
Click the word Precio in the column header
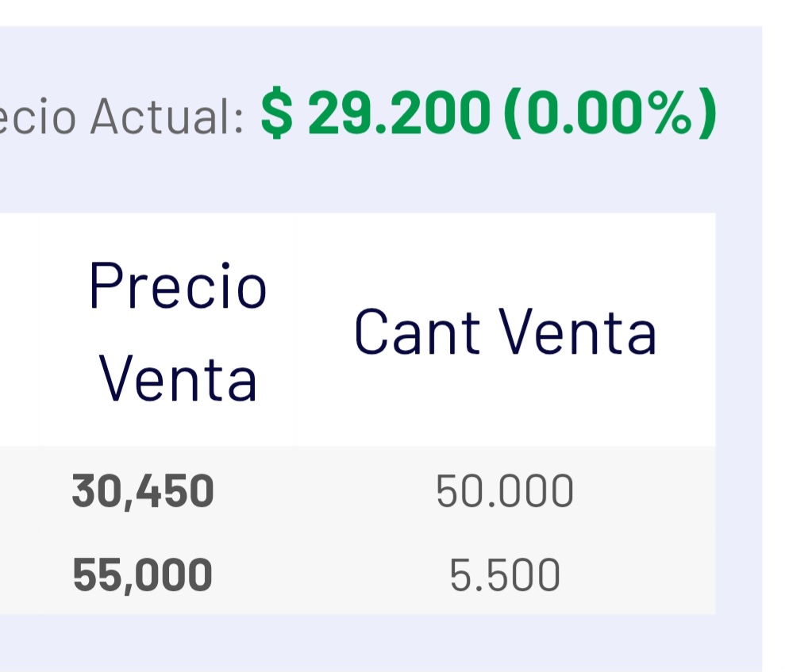[x=178, y=286]
